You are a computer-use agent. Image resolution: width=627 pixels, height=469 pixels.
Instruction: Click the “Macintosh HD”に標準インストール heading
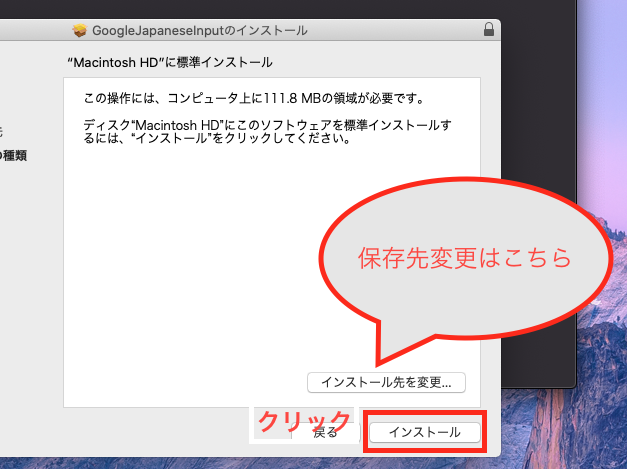(170, 62)
